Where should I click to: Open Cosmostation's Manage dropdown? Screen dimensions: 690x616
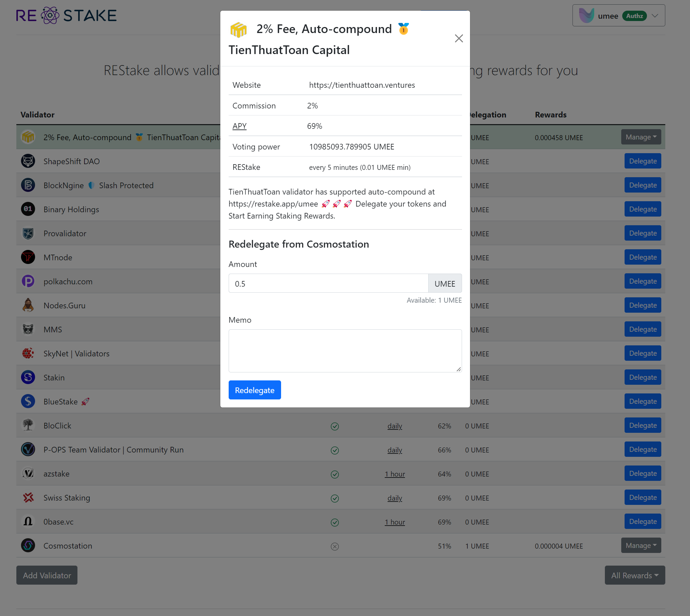click(x=641, y=546)
